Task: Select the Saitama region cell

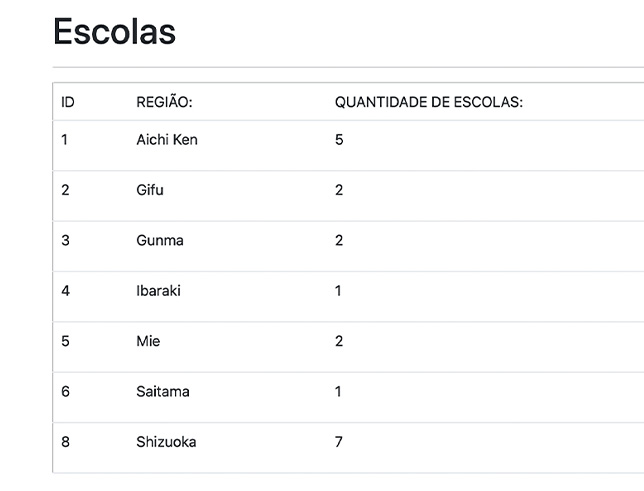Action: (163, 392)
